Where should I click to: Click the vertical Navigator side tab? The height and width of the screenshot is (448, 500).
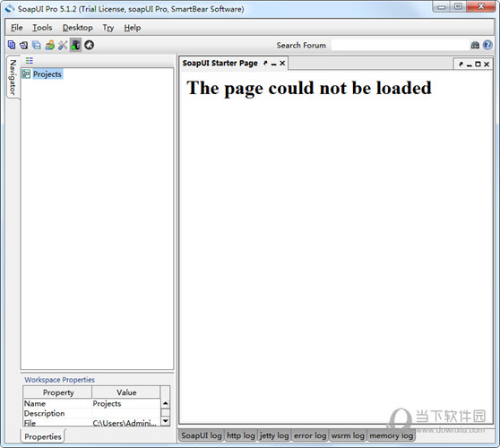tap(13, 77)
